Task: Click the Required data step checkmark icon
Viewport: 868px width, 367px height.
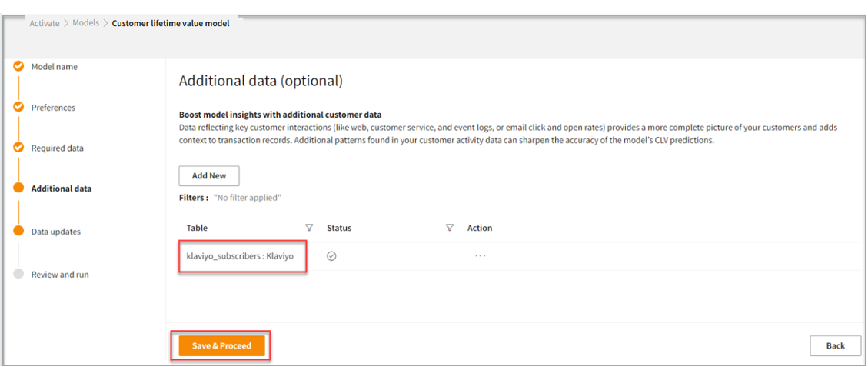Action: coord(18,148)
